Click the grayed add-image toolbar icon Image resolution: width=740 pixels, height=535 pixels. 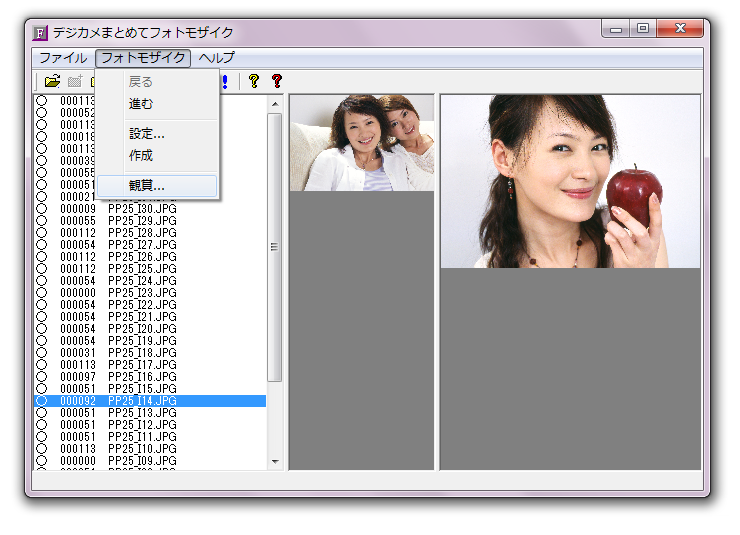75,81
